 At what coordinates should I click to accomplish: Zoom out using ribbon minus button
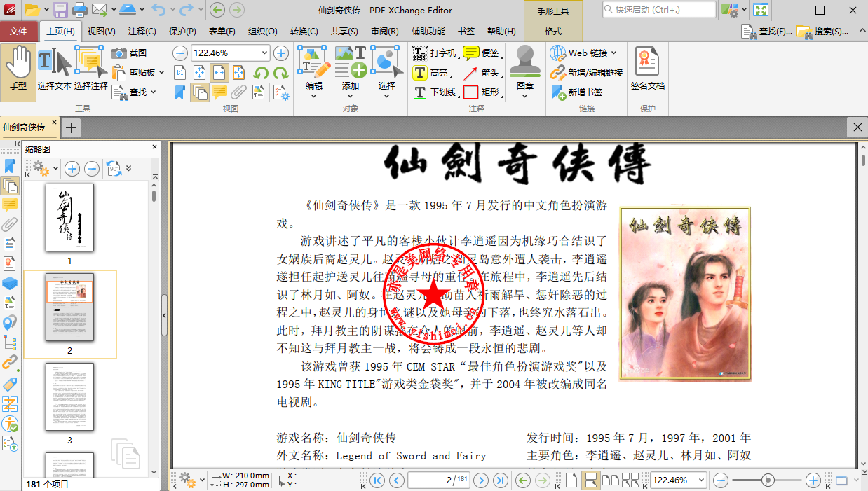180,53
